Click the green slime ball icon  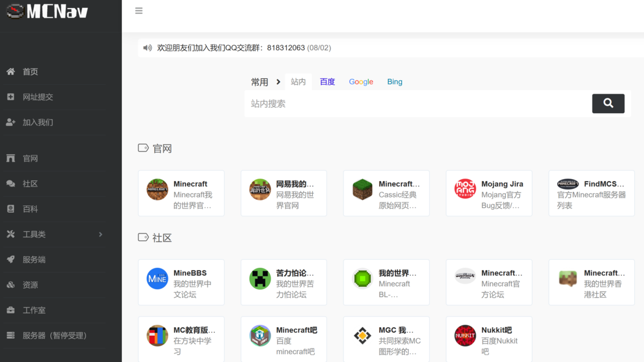tap(362, 278)
